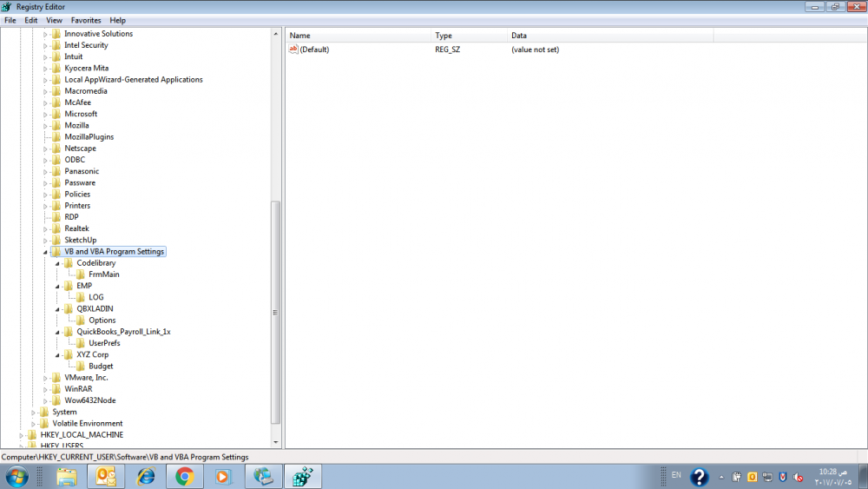Click the FrmMain folder icon
Screen dimensions: 868x489
81,274
